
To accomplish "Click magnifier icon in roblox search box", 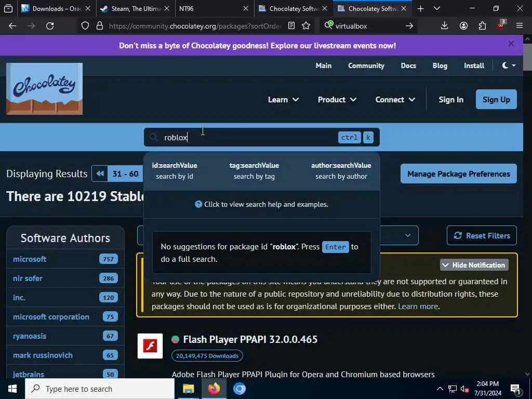I will (154, 137).
